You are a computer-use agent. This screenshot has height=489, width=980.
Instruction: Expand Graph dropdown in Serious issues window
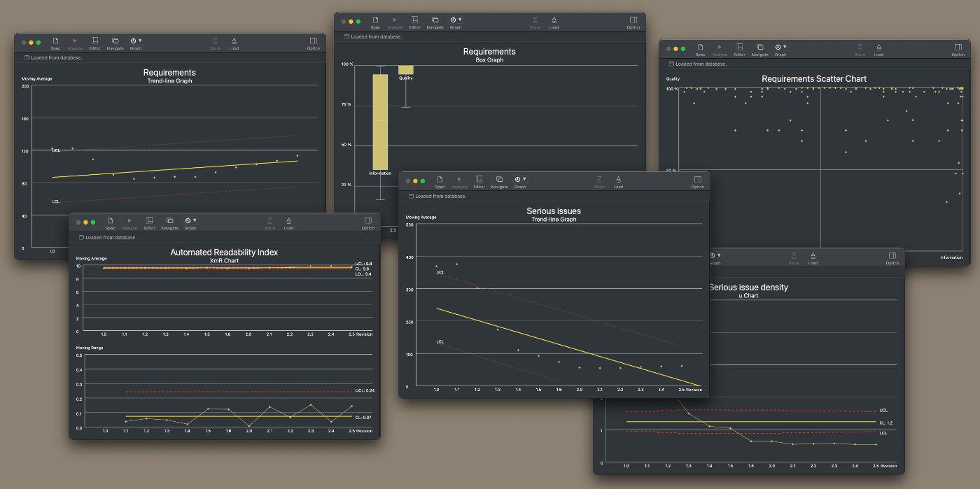[x=520, y=182]
